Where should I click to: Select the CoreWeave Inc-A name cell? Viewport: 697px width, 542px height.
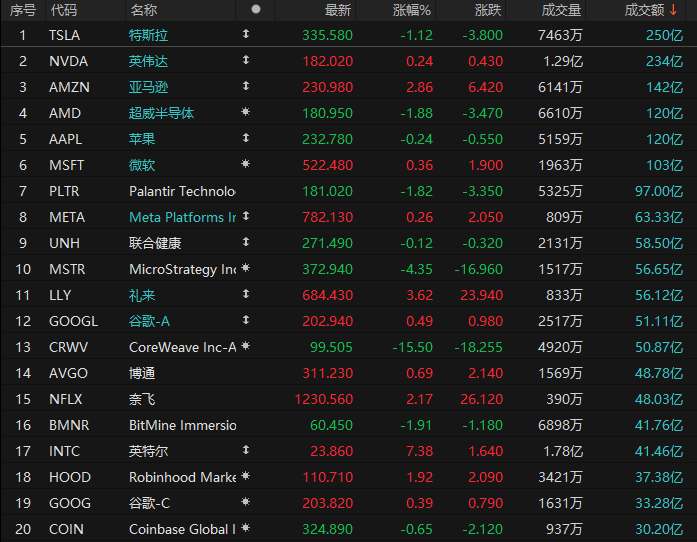pyautogui.click(x=182, y=347)
